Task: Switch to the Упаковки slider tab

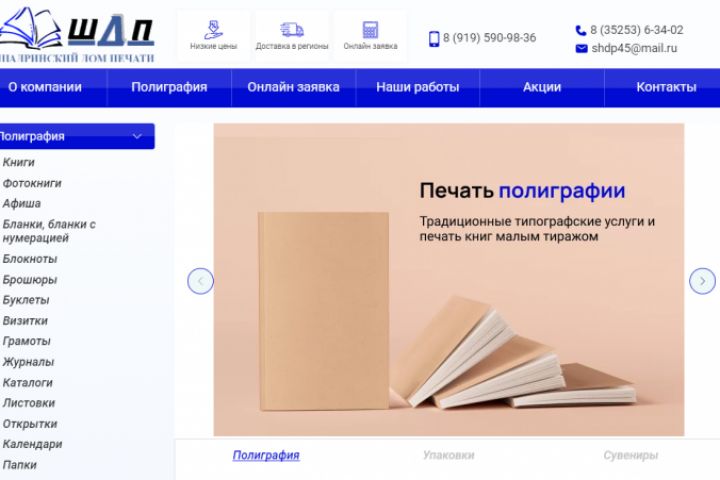Action: [x=449, y=455]
